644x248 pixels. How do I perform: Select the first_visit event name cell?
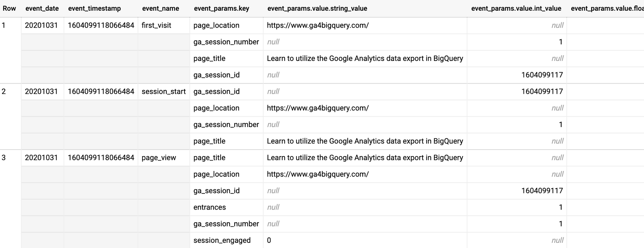pos(156,25)
